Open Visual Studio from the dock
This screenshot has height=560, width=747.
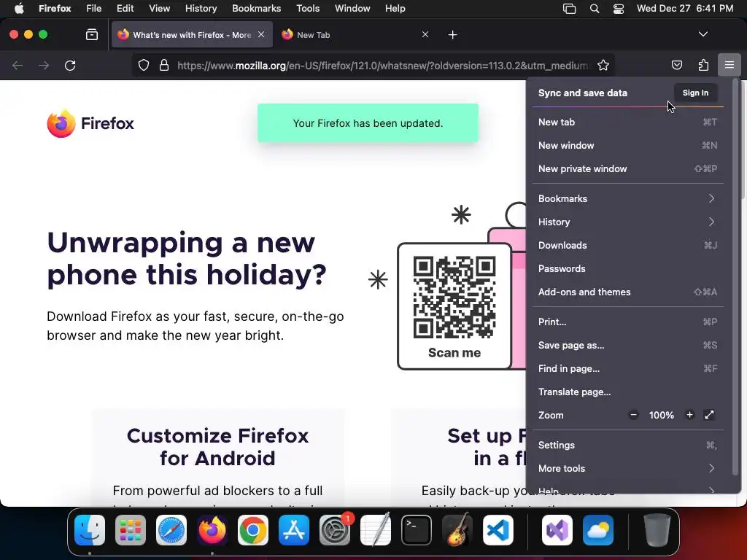[557, 530]
